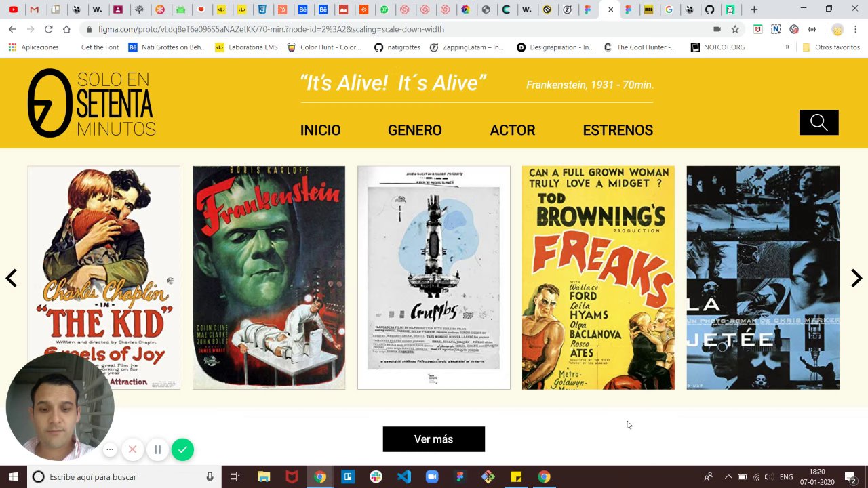Screen dimensions: 868x488
Task: Open the Windows Start menu
Action: (14, 476)
